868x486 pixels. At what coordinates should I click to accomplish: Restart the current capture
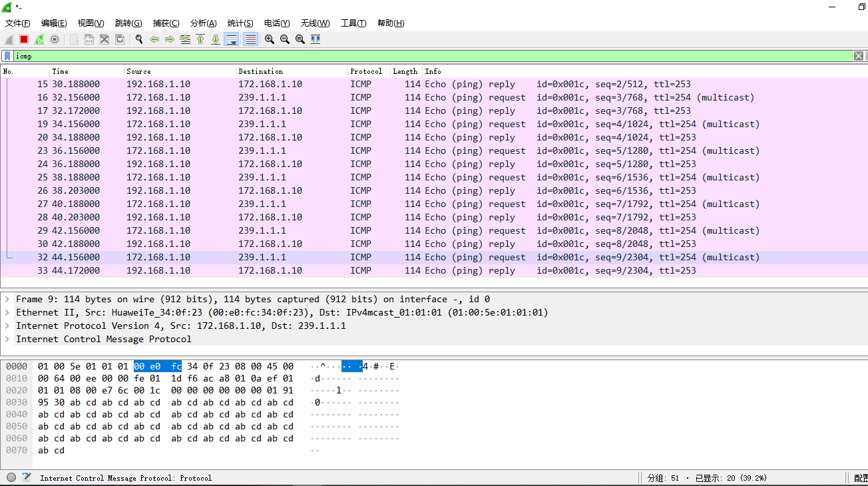click(39, 39)
